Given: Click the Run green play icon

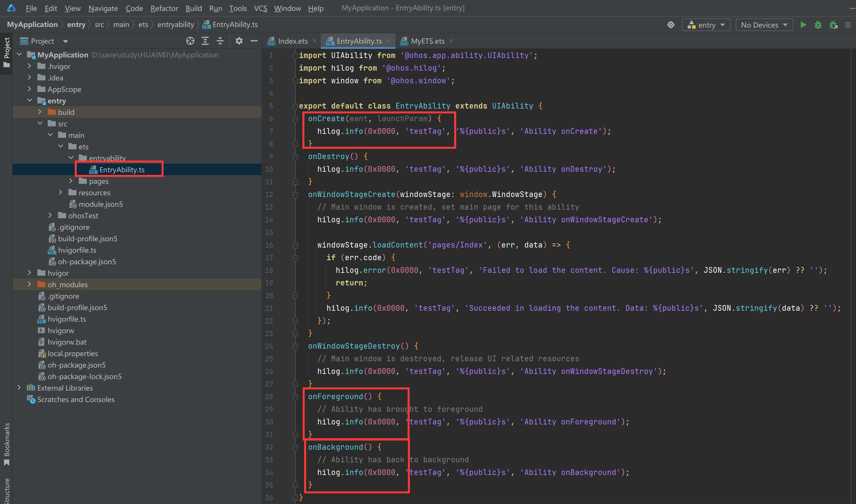Looking at the screenshot, I should (803, 25).
